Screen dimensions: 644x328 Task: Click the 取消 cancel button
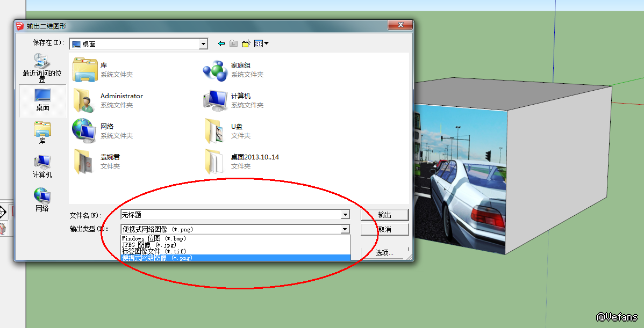pyautogui.click(x=384, y=230)
